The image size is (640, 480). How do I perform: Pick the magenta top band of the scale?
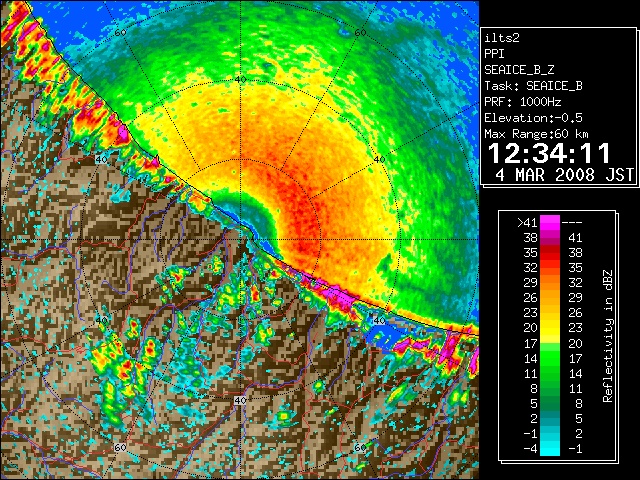click(550, 223)
